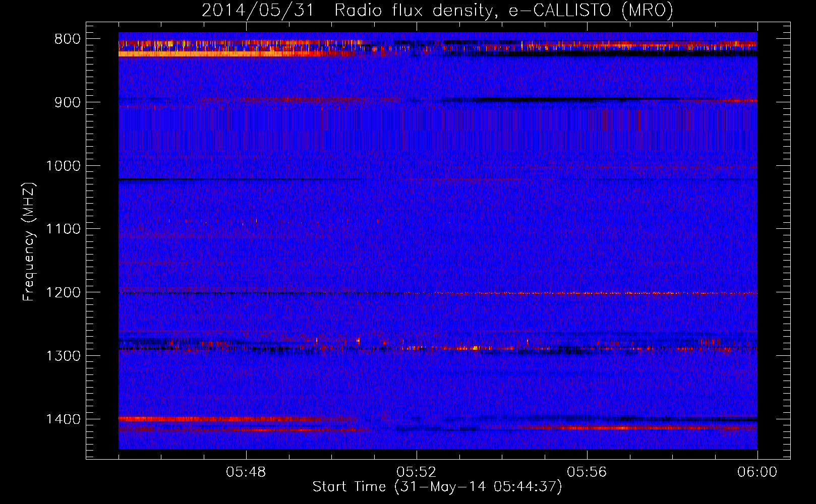Click the '05:56' time tick label
This screenshot has height=504, width=816.
pyautogui.click(x=587, y=472)
